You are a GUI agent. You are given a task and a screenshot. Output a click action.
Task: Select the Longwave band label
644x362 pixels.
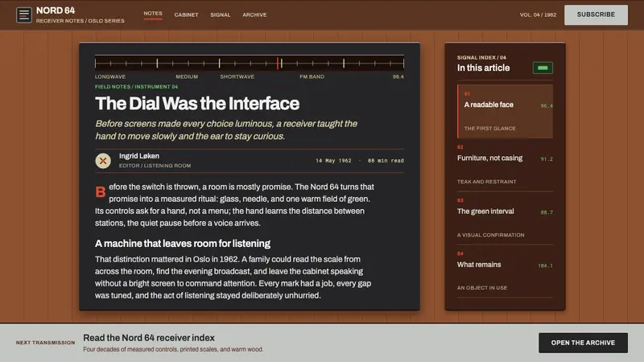[x=110, y=76]
